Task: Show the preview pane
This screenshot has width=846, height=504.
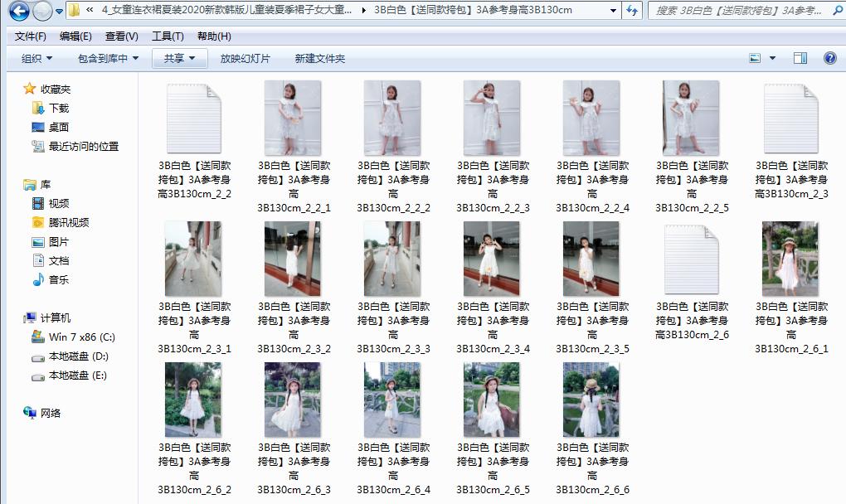Action: 800,58
